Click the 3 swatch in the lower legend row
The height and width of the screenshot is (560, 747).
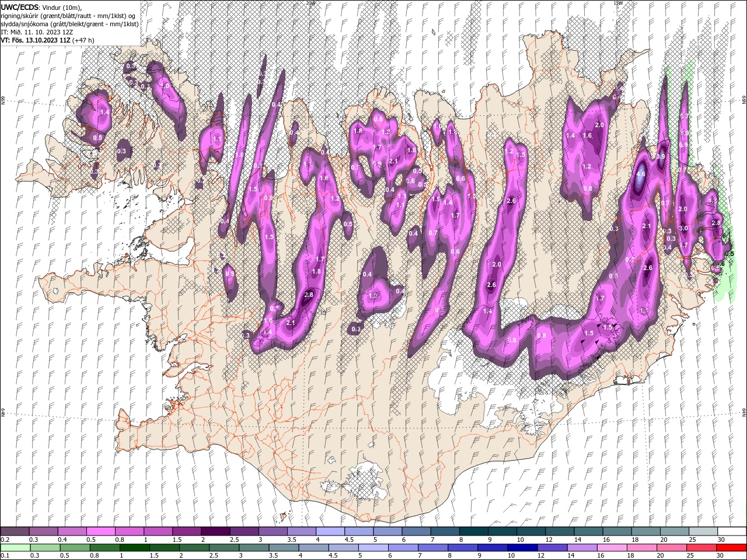[x=253, y=548]
